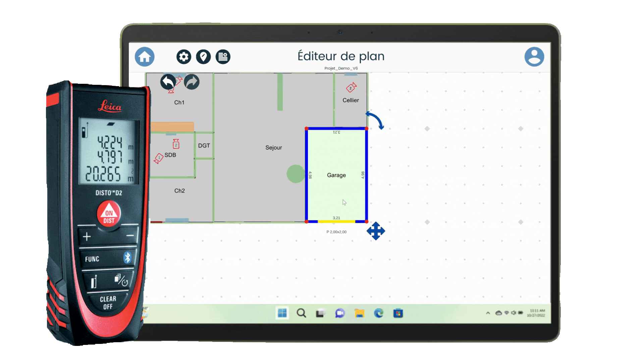Redo the last plan edit
Image resolution: width=644 pixels, height=362 pixels.
(192, 82)
